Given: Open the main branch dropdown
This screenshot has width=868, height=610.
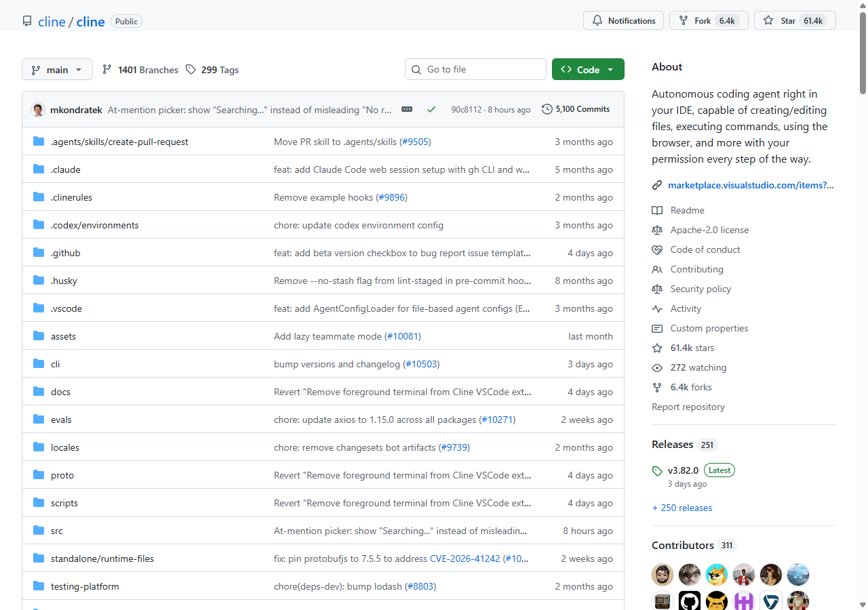Looking at the screenshot, I should (x=57, y=70).
